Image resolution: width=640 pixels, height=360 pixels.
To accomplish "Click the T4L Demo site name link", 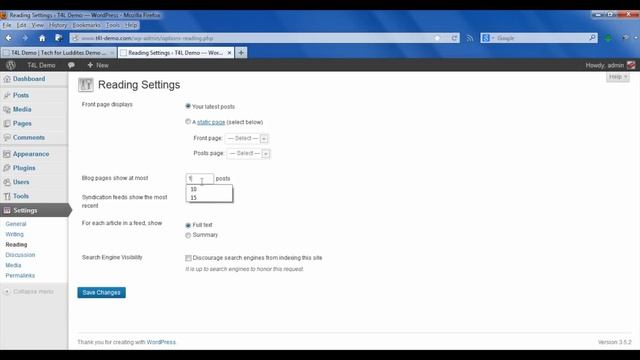I will 41,65.
